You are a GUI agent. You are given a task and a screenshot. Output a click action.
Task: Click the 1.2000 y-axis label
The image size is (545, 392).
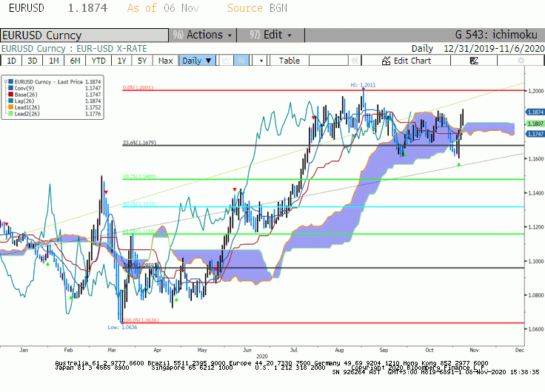[535, 91]
